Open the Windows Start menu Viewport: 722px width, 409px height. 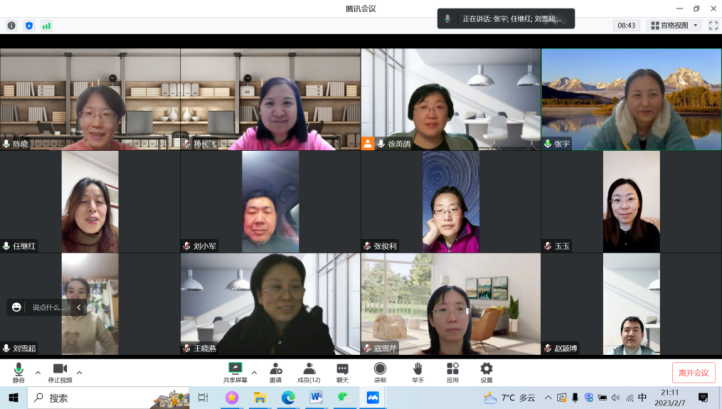point(13,397)
